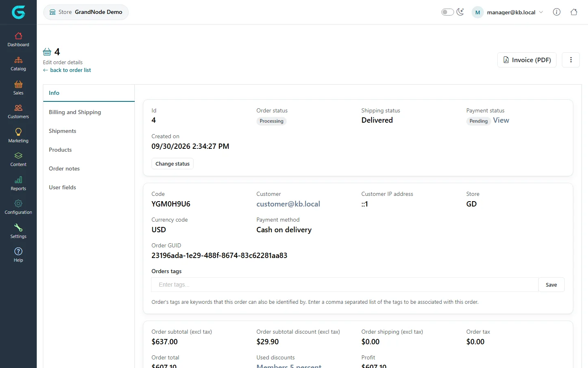Click the Members 5 percent discount link
The image size is (588, 368).
289,366
